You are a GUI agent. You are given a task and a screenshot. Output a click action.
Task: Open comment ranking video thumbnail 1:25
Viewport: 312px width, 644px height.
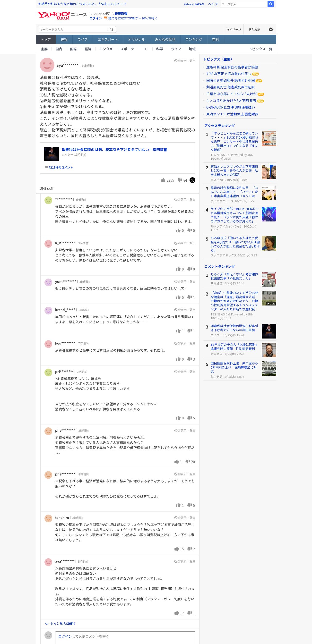[x=269, y=298]
